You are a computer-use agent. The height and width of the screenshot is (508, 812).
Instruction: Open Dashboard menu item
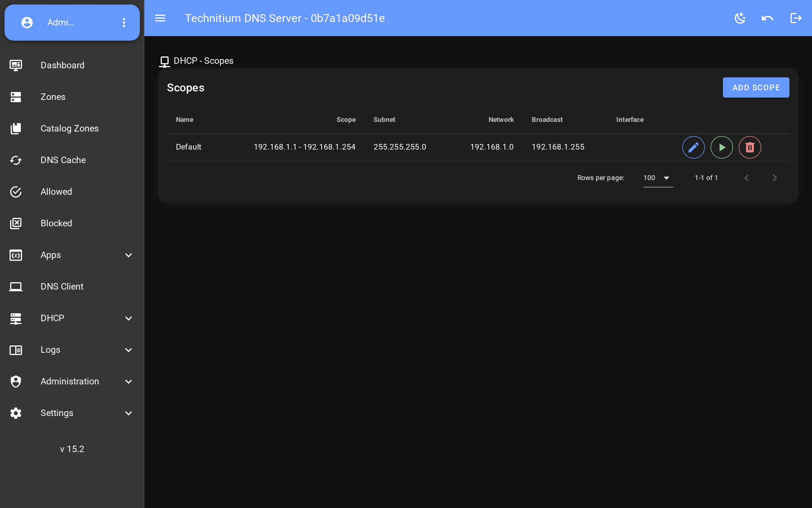[72, 65]
